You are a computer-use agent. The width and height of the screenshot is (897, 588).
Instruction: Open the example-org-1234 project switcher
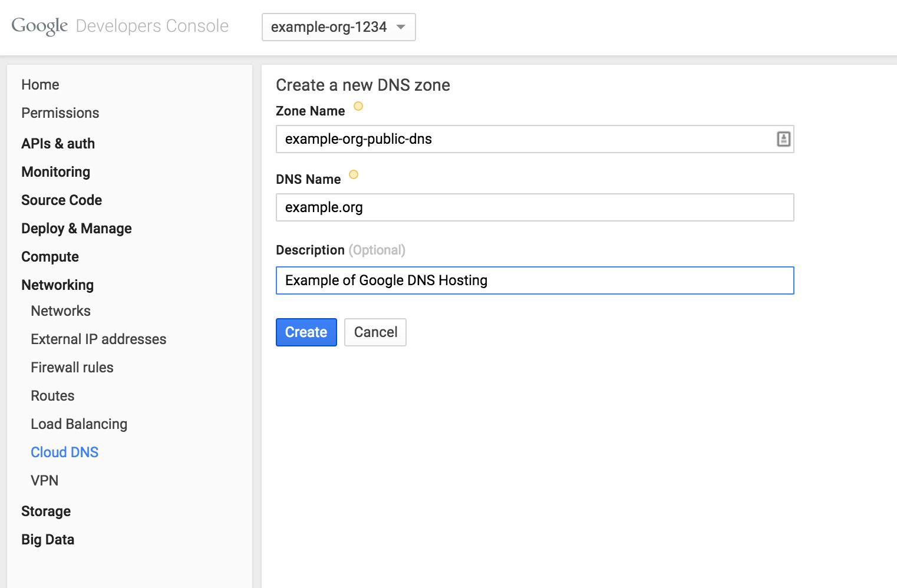(339, 27)
